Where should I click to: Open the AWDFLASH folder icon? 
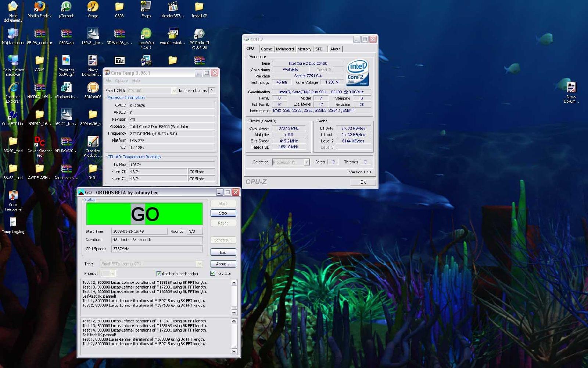click(40, 172)
